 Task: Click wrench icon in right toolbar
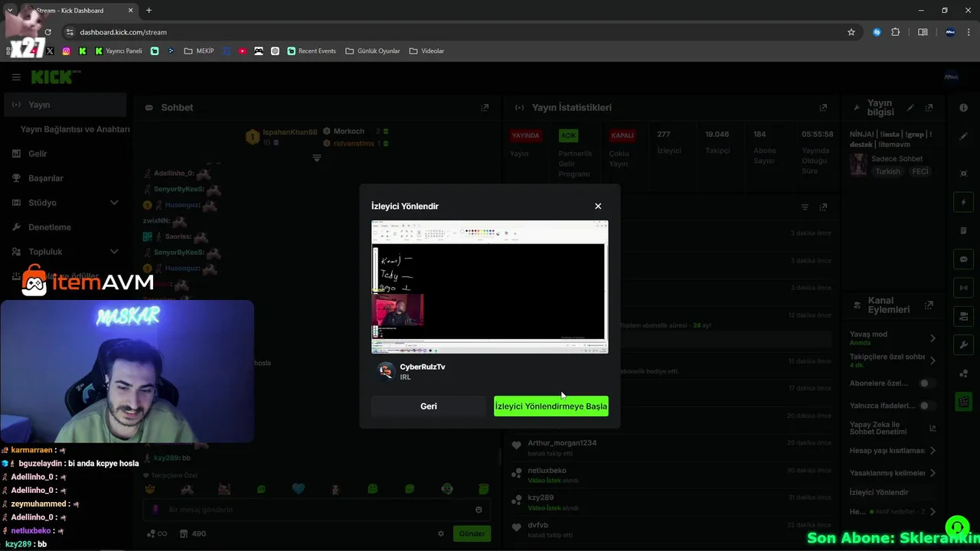point(964,345)
